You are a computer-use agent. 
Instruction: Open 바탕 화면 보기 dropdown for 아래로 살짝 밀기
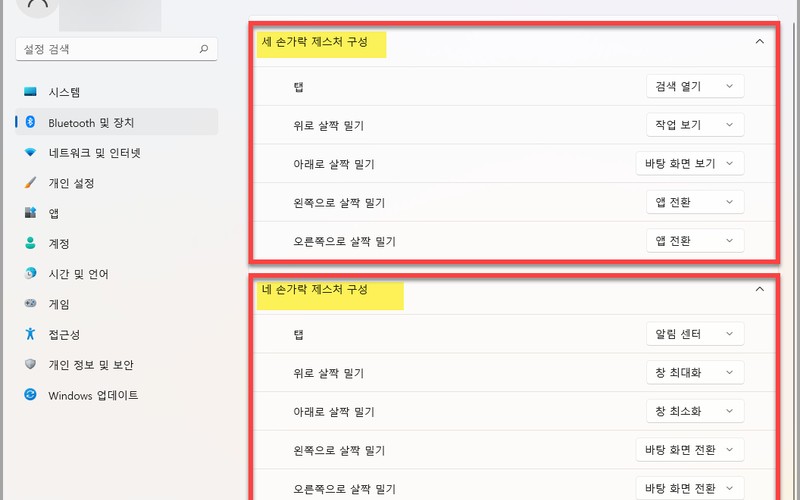point(690,163)
